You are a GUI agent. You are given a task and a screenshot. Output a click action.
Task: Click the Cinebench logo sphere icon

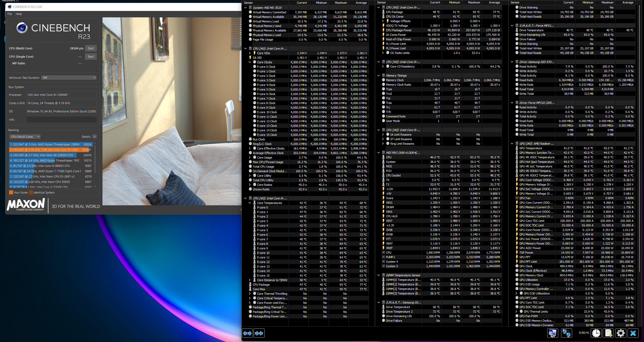pyautogui.click(x=22, y=28)
